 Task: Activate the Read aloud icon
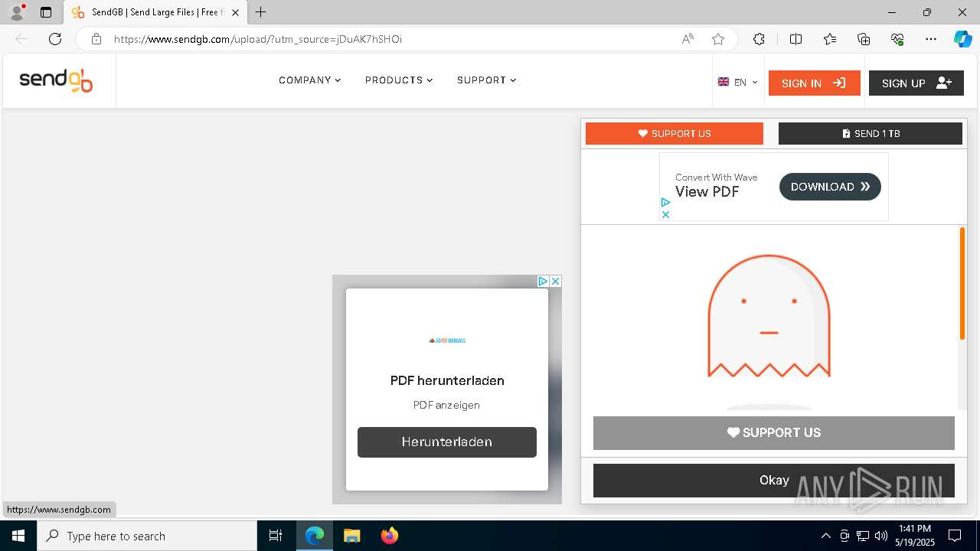click(688, 39)
